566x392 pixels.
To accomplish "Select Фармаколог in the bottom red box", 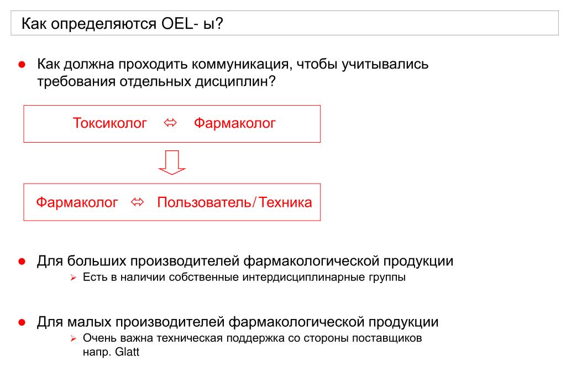I will coord(77,202).
